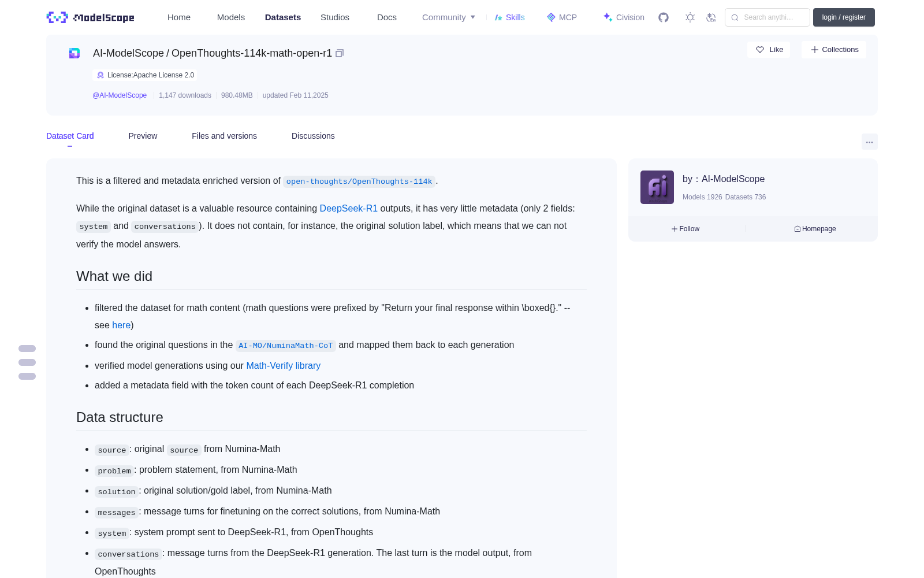Switch language with the translate icon
This screenshot has height=578, width=924.
(x=711, y=17)
